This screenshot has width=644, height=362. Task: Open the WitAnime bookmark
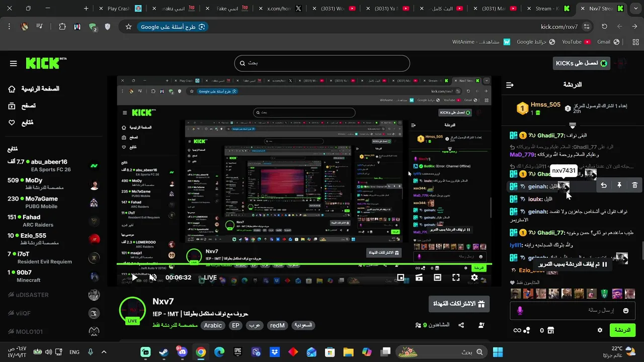point(481,42)
